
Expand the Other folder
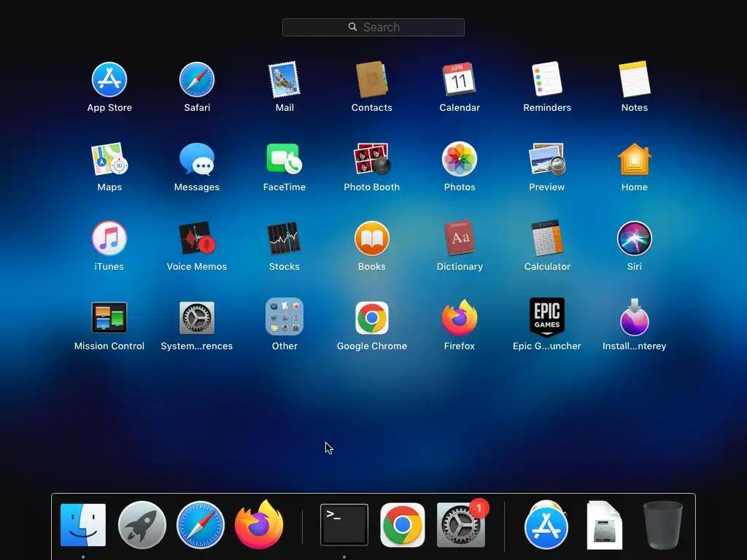285,316
